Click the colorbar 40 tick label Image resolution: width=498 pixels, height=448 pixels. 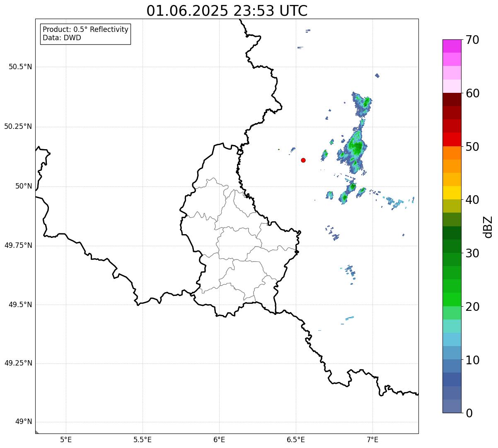[472, 200]
